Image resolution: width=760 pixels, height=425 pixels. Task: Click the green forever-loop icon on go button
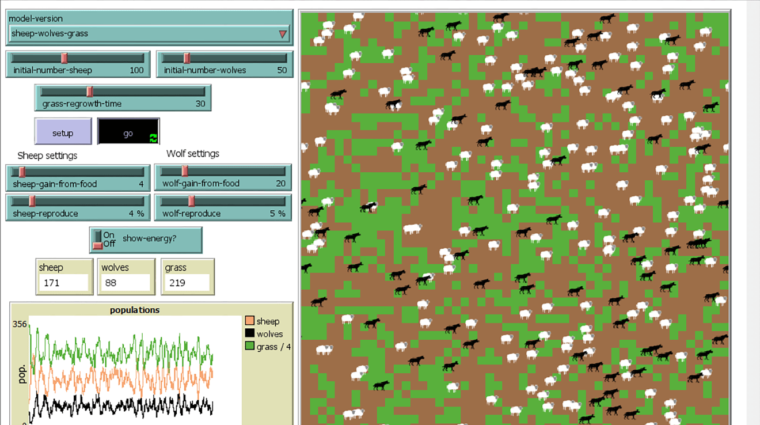coord(153,138)
